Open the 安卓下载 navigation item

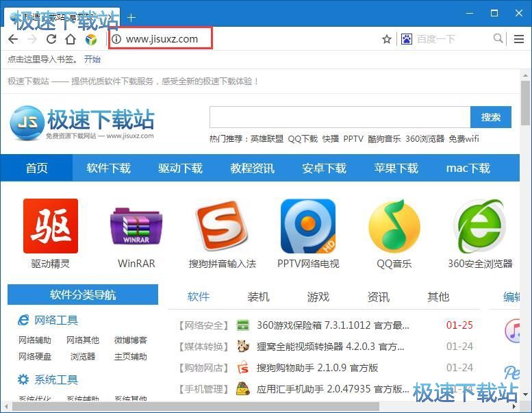(x=325, y=168)
